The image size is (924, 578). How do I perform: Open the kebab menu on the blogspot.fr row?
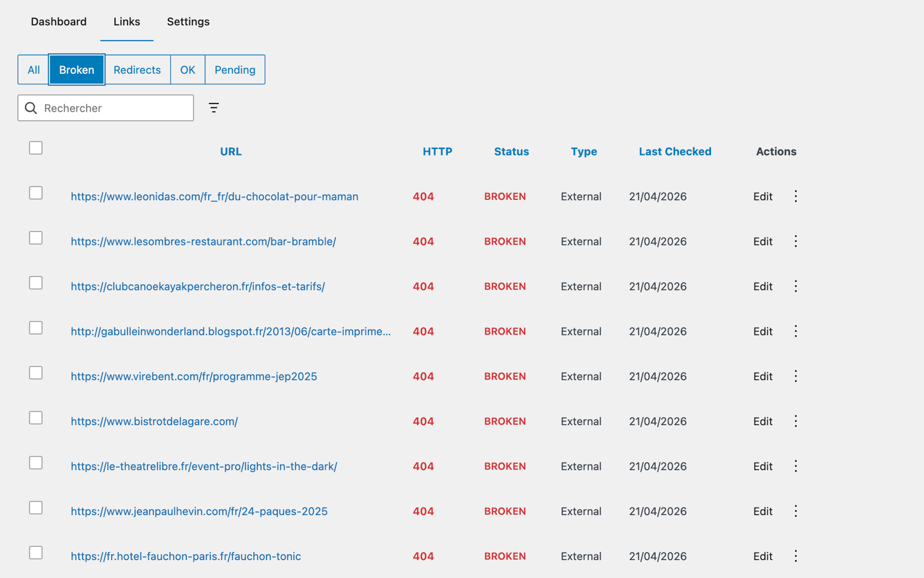point(795,331)
